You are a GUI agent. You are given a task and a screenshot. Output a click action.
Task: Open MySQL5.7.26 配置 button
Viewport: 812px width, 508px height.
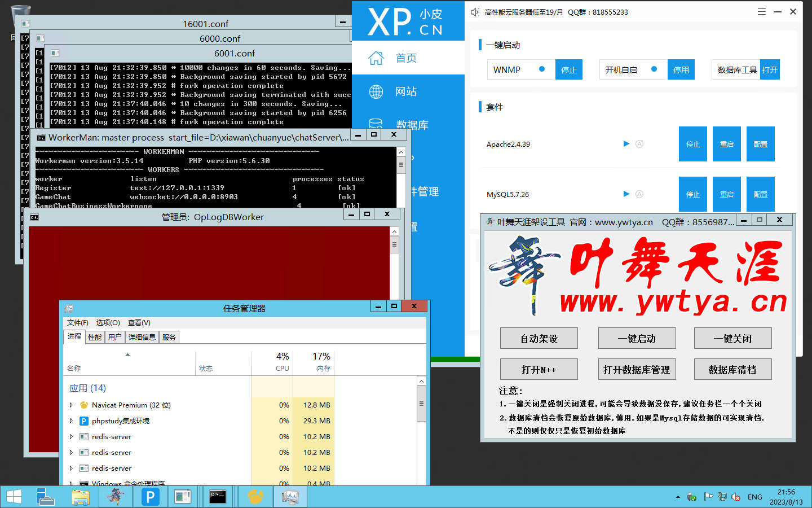pos(761,194)
